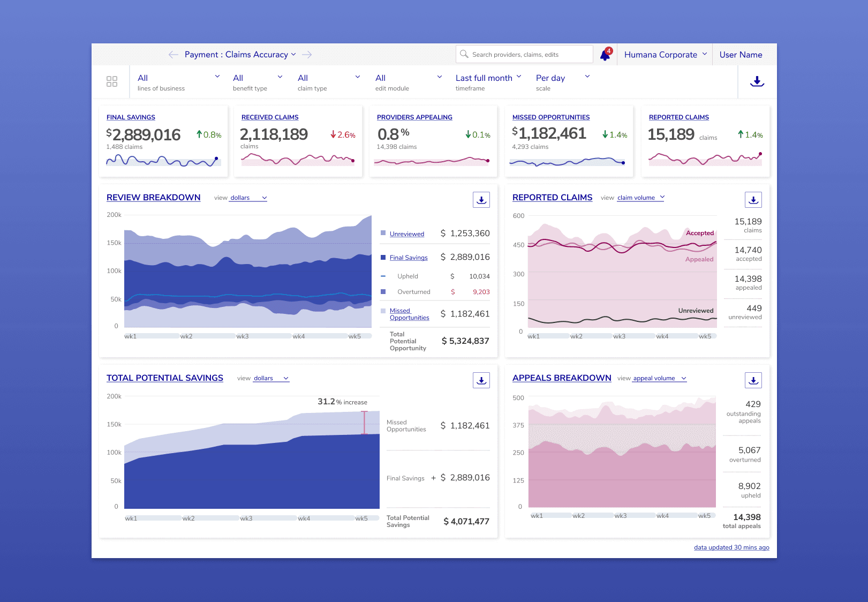Click 31.2% increase marker
Viewport: 868px width, 602px height.
click(364, 423)
